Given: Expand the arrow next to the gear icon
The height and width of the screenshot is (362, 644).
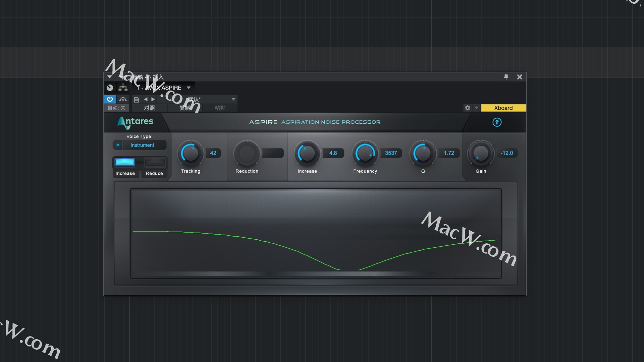Looking at the screenshot, I should (476, 108).
